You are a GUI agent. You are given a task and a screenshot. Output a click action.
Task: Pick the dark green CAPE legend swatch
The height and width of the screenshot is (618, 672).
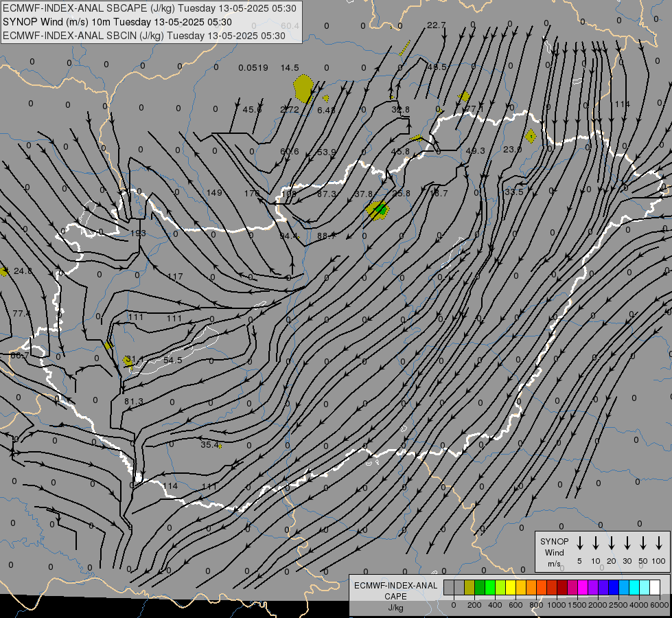(480, 587)
